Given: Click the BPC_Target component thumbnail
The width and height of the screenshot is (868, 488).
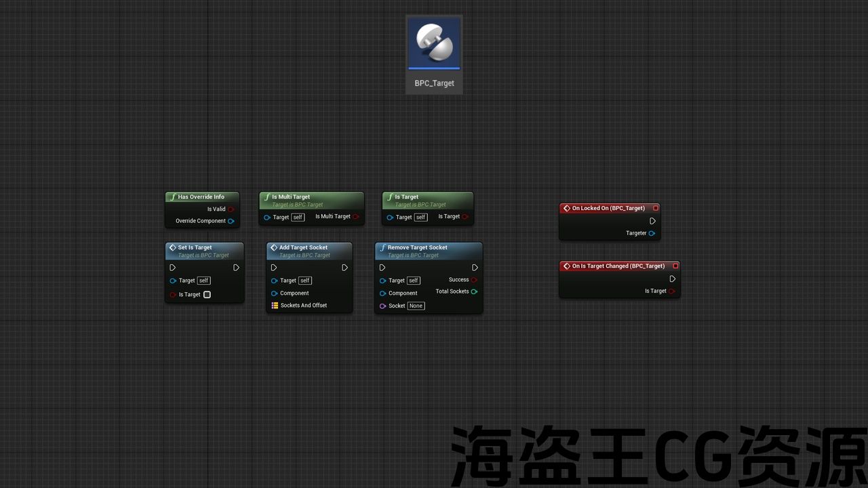Looking at the screenshot, I should pos(434,43).
